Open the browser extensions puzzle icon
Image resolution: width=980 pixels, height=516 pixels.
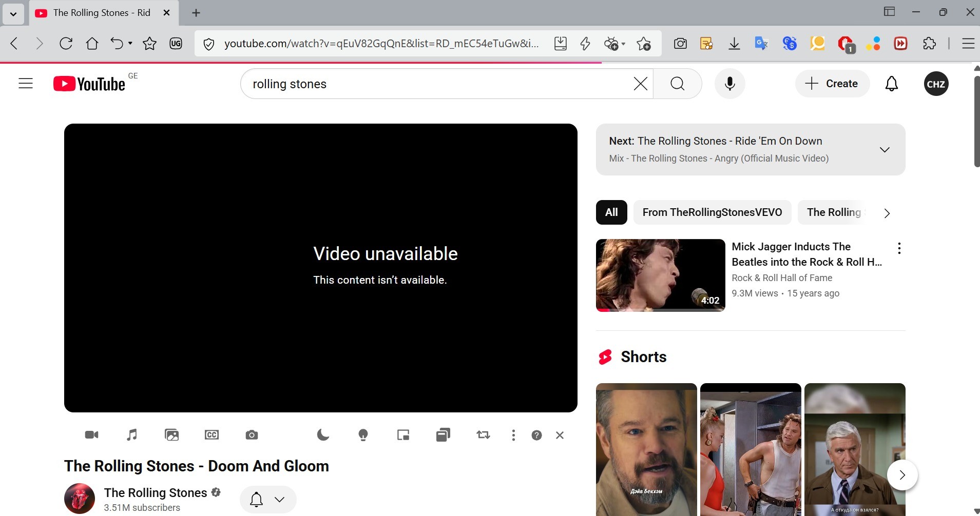[x=929, y=44]
